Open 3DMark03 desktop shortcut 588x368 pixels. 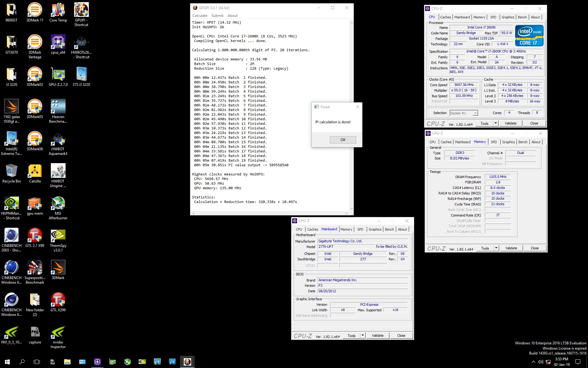[x=35, y=77]
